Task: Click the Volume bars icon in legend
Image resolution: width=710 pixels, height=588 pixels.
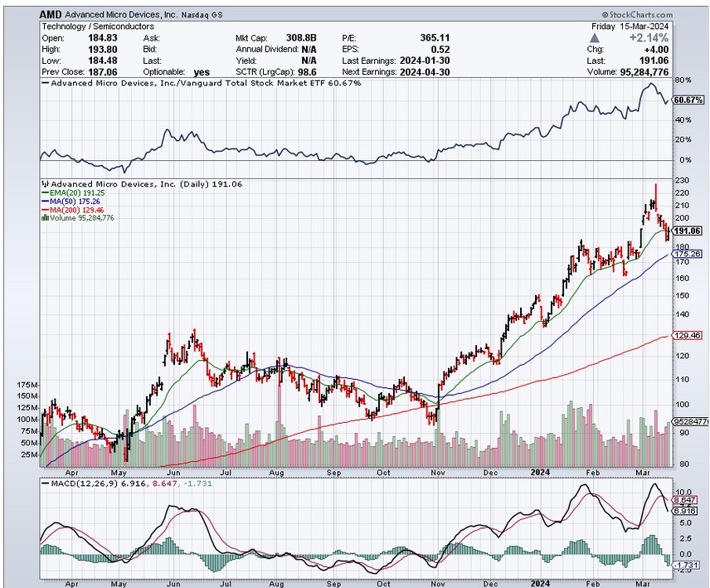Action: [x=46, y=217]
